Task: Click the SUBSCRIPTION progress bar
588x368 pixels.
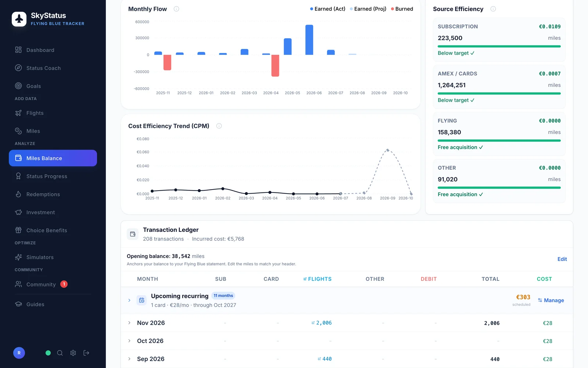Action: 499,46
